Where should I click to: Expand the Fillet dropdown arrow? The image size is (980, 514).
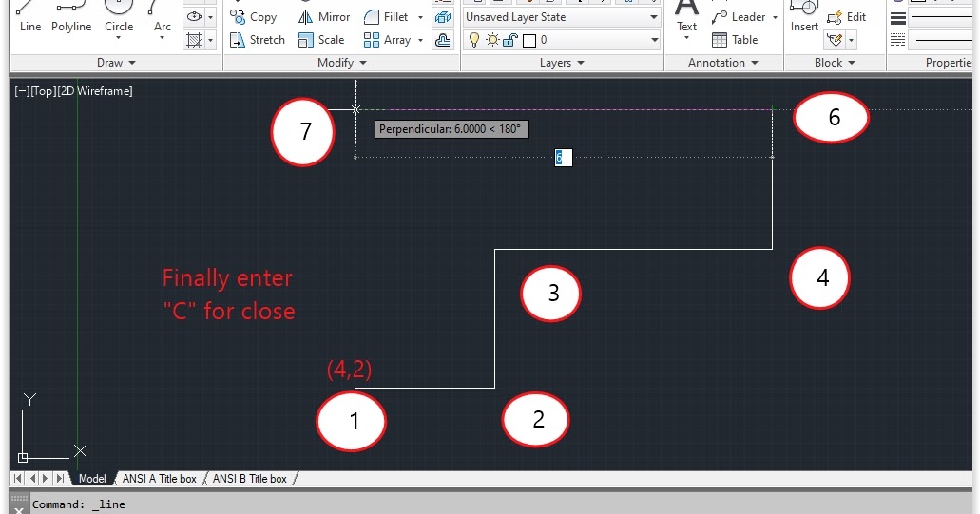(x=420, y=17)
